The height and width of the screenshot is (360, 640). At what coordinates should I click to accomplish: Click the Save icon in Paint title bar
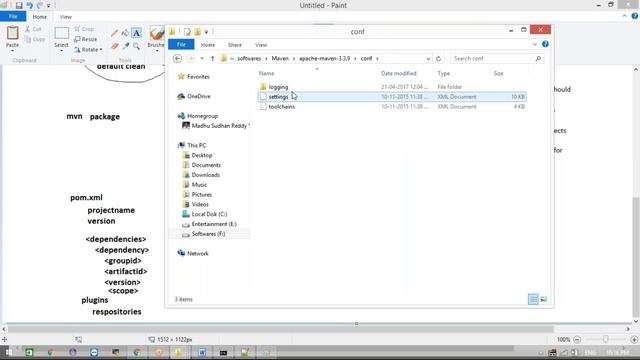coord(19,5)
